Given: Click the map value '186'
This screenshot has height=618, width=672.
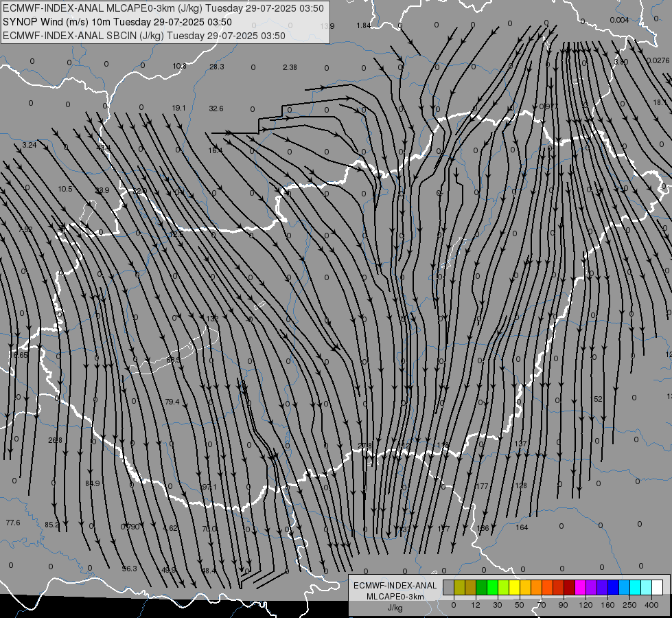Looking at the screenshot, I should pyautogui.click(x=483, y=528).
